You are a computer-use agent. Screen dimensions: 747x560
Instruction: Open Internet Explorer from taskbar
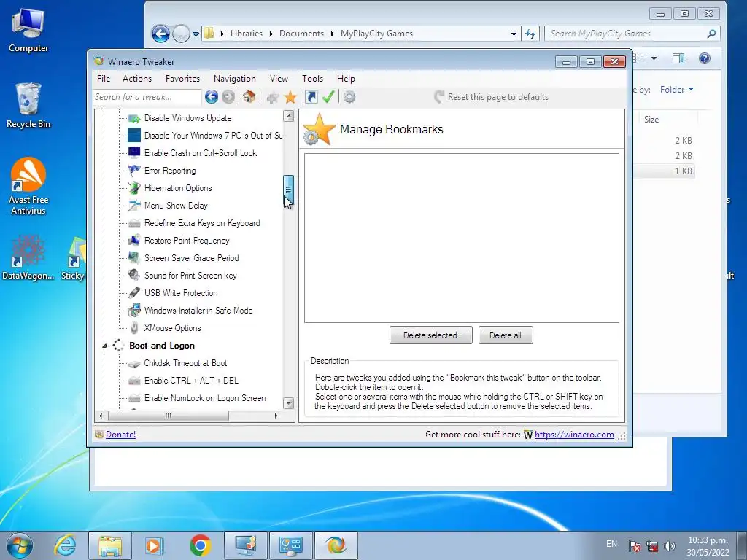tap(65, 545)
